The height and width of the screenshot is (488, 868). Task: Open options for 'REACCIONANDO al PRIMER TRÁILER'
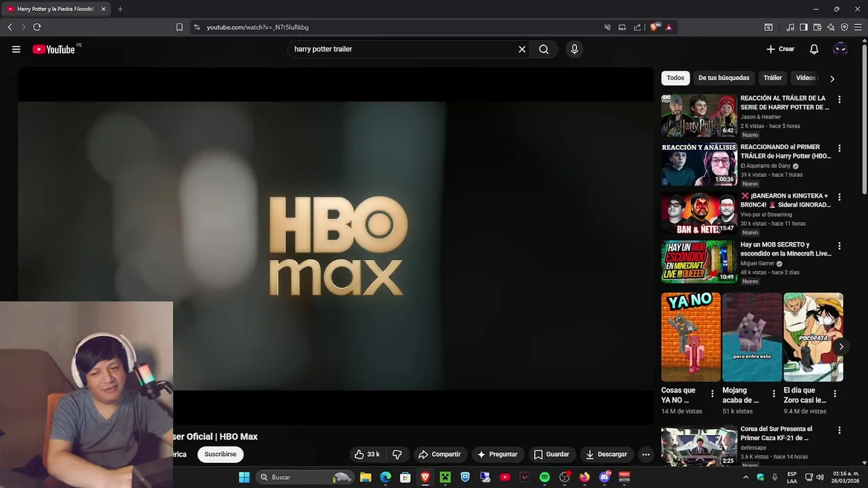coord(840,148)
